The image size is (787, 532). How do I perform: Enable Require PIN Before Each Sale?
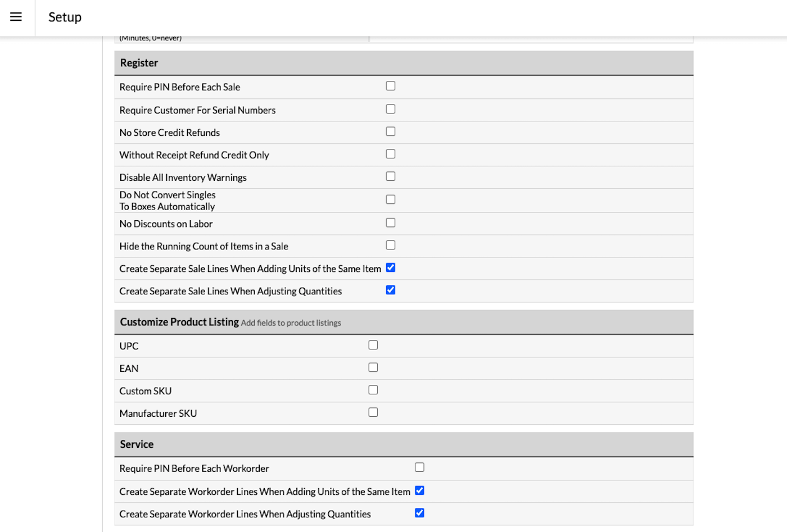391,86
